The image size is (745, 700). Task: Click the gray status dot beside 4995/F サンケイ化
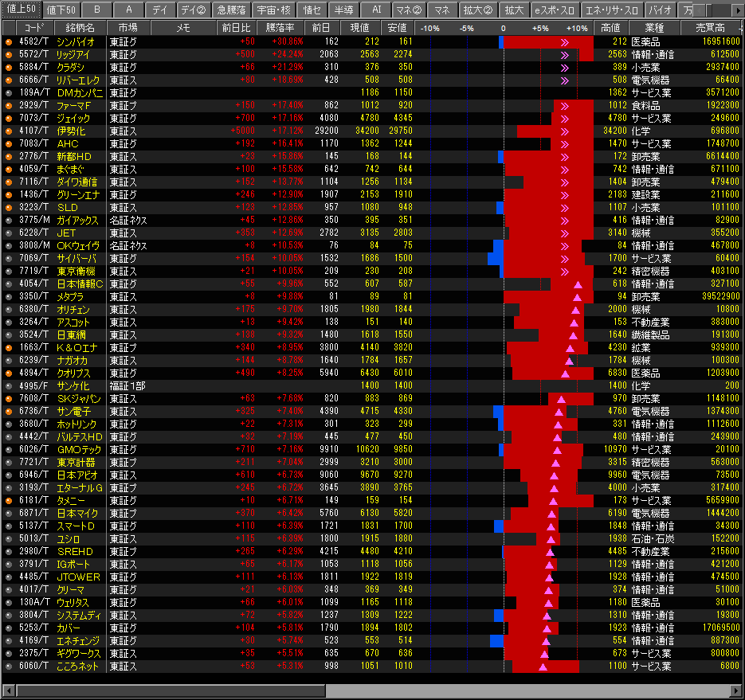tap(9, 386)
